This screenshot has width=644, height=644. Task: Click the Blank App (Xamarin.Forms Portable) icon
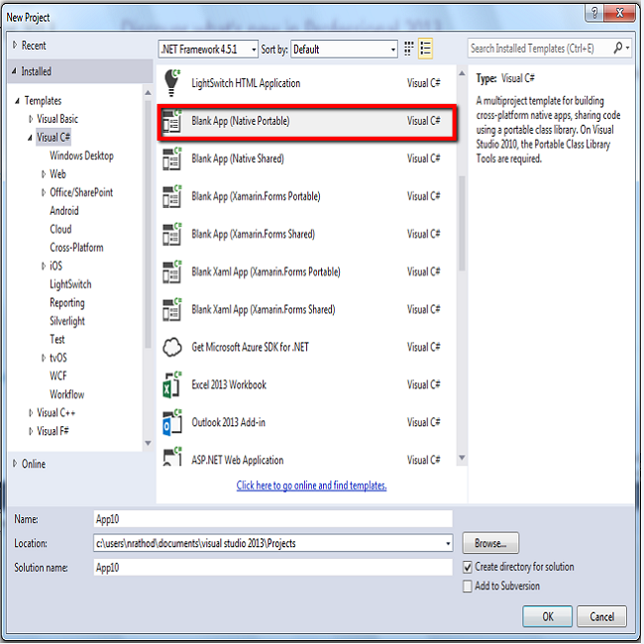[171, 196]
